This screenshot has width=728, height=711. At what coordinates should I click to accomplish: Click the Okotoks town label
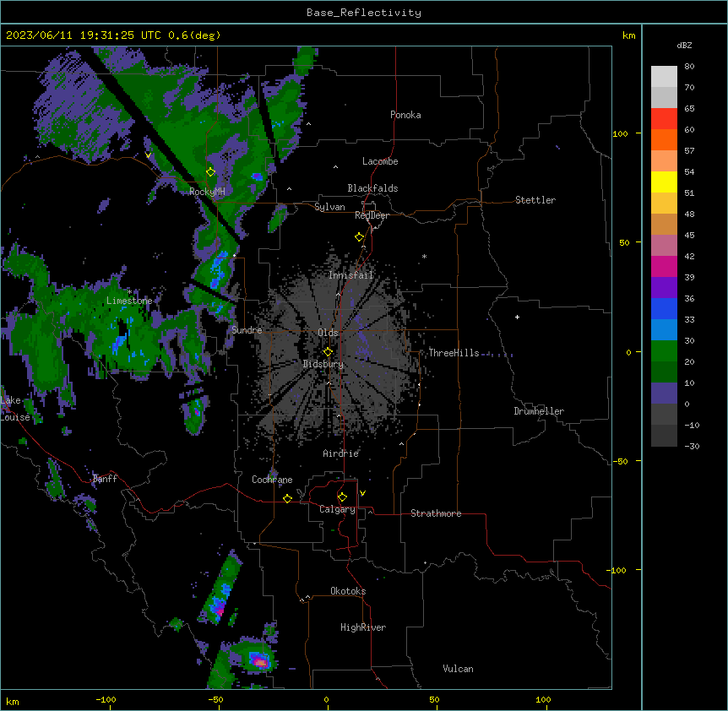pos(348,591)
